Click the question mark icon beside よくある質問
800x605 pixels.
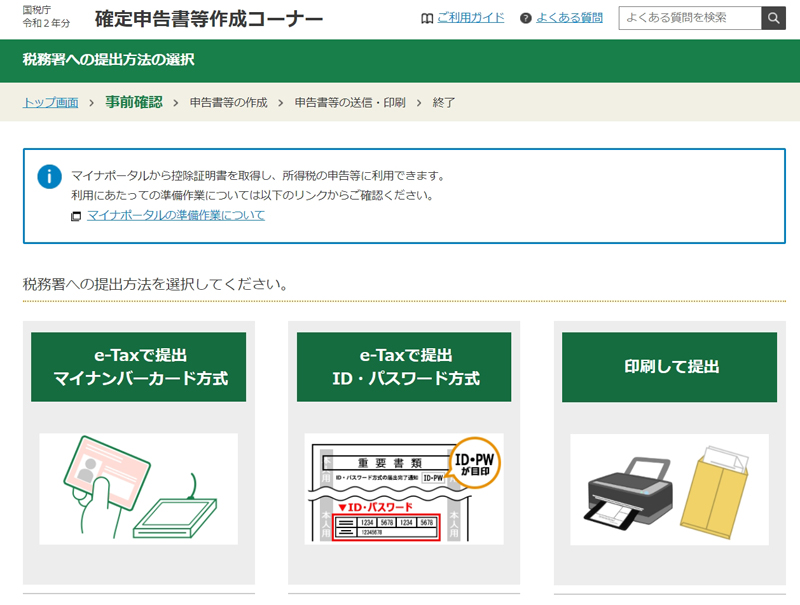(526, 18)
